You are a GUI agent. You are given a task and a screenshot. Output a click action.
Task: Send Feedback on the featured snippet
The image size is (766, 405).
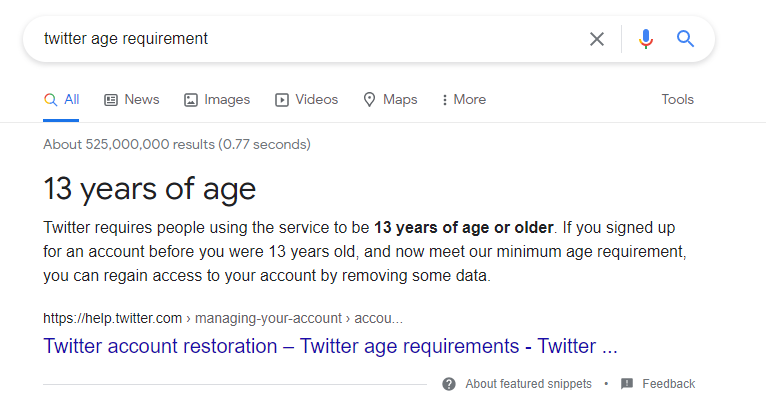click(668, 384)
